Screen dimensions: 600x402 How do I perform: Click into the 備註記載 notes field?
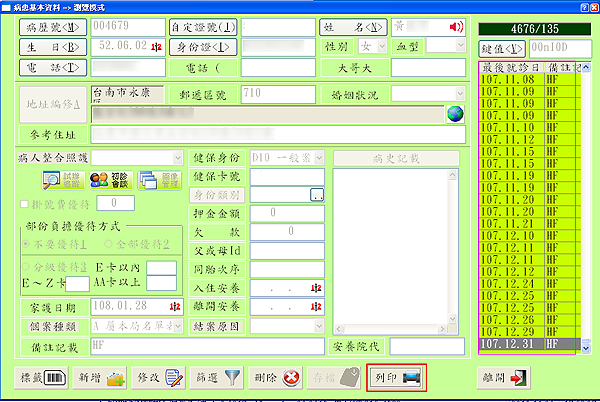coord(206,345)
